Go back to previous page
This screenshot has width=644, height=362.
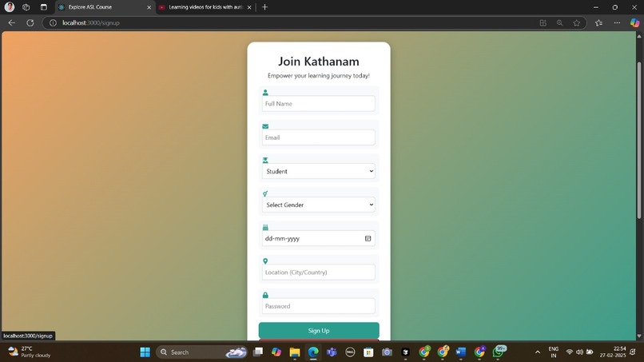coord(11,23)
